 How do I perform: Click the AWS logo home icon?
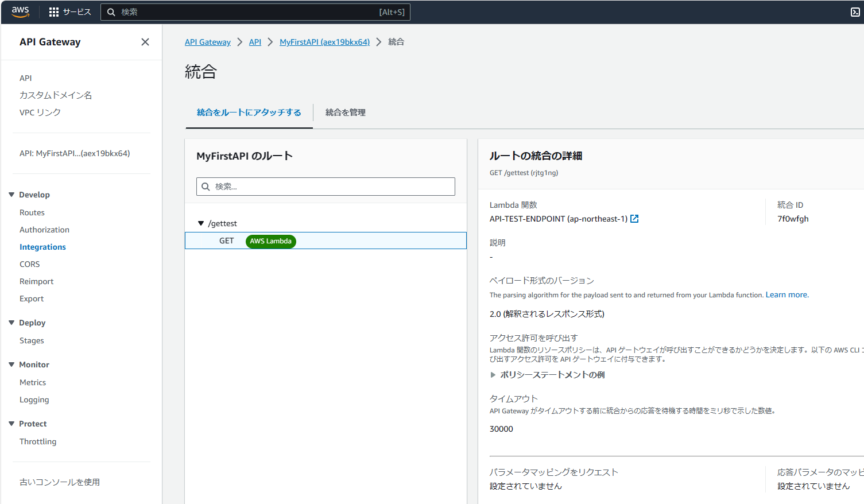[x=20, y=12]
